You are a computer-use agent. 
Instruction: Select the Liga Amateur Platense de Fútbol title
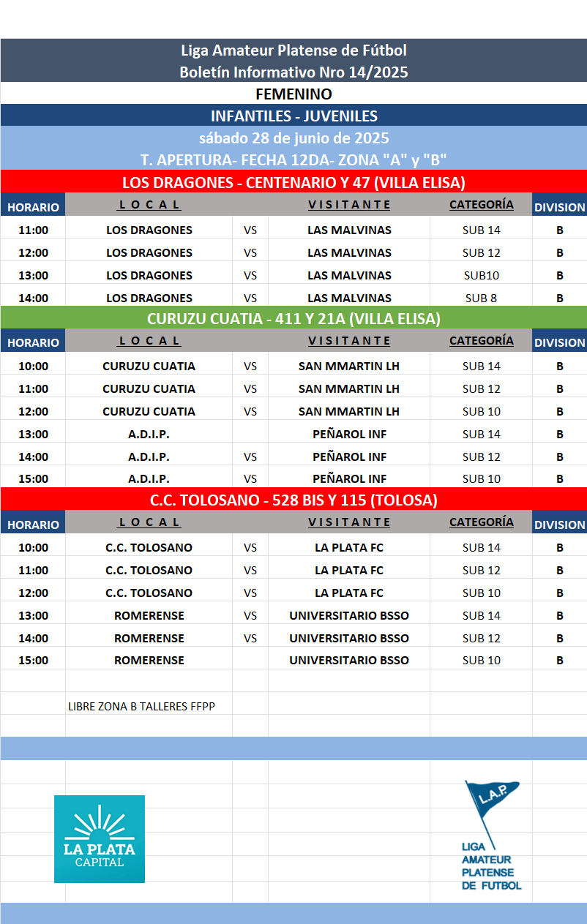click(x=293, y=50)
